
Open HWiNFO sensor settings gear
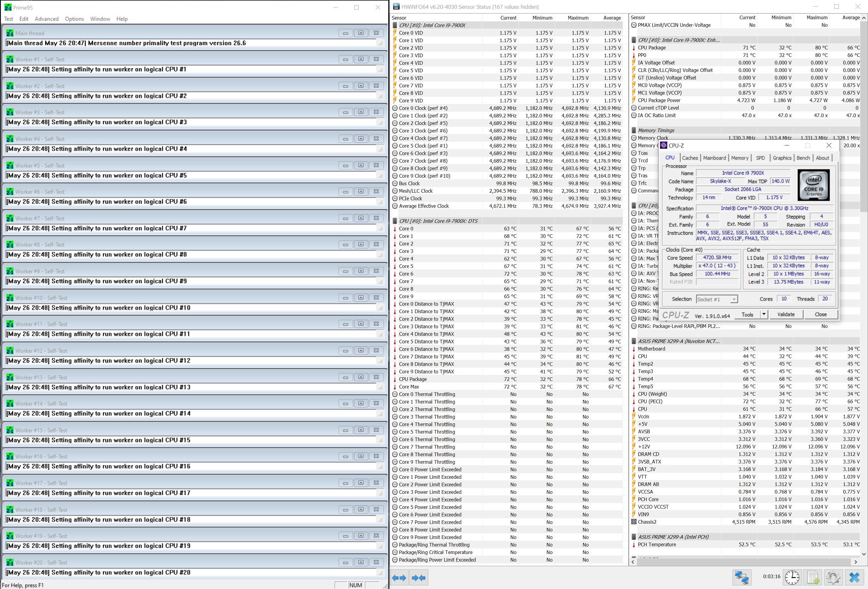tap(833, 578)
